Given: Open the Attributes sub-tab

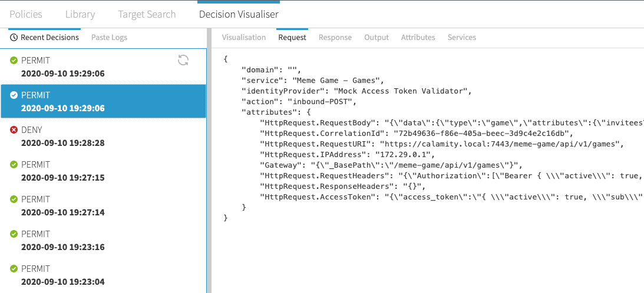Looking at the screenshot, I should click(418, 38).
